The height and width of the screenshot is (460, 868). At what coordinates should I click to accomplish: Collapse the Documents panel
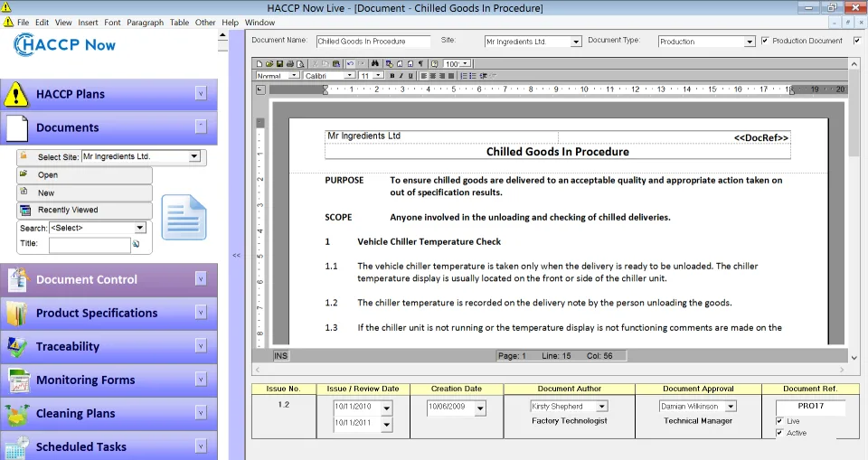(201, 127)
